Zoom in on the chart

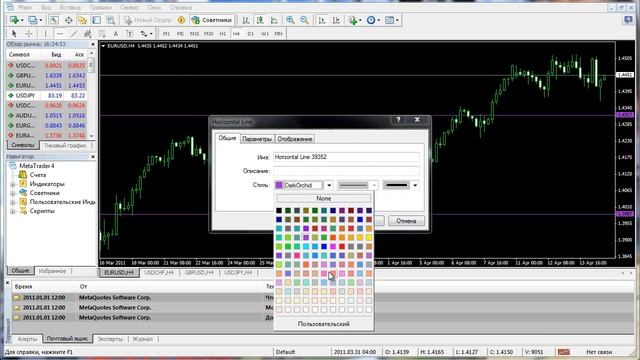coord(290,20)
